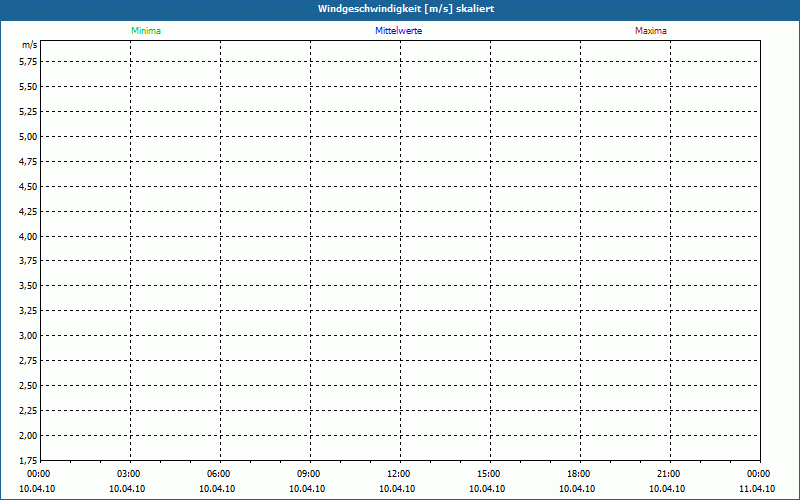Image resolution: width=800 pixels, height=500 pixels.
Task: Choose the 18:00 time axis label
Action: (x=578, y=473)
